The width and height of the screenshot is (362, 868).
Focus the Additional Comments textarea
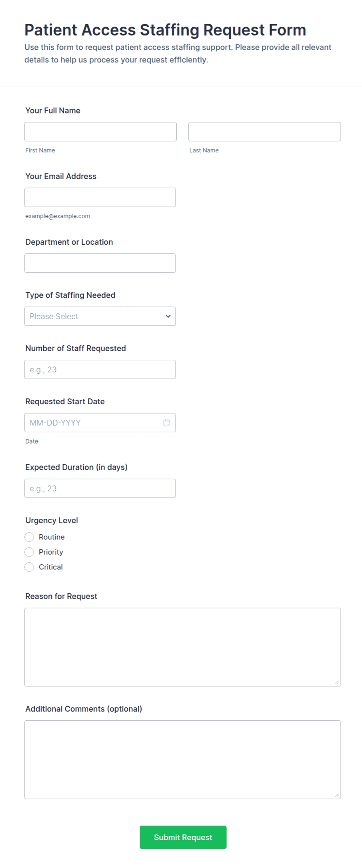pyautogui.click(x=183, y=760)
